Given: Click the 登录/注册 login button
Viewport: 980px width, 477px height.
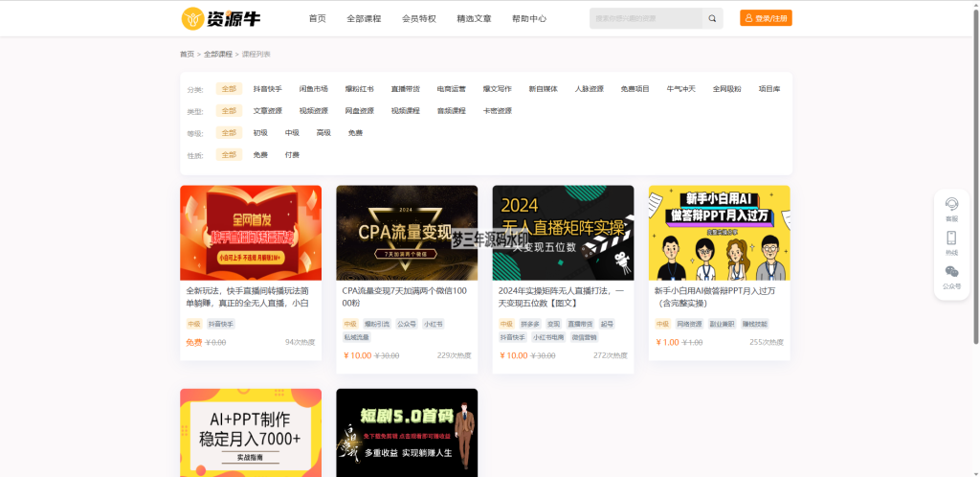Looking at the screenshot, I should pyautogui.click(x=766, y=18).
